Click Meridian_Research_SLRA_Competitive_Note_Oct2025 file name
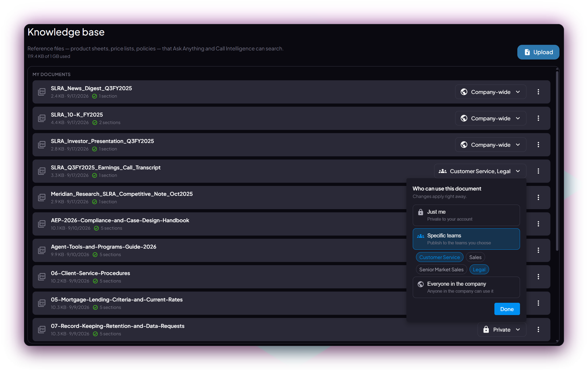 (122, 194)
